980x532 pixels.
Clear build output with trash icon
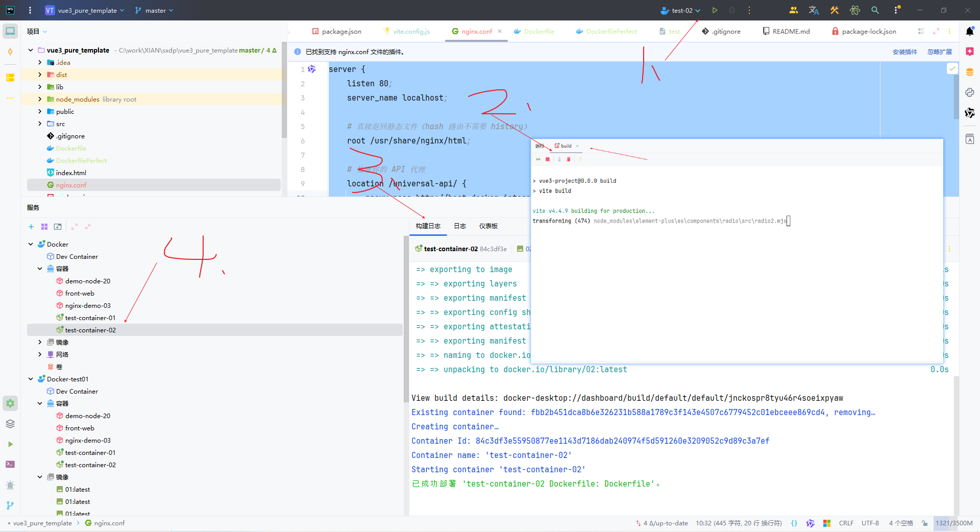coord(569,159)
